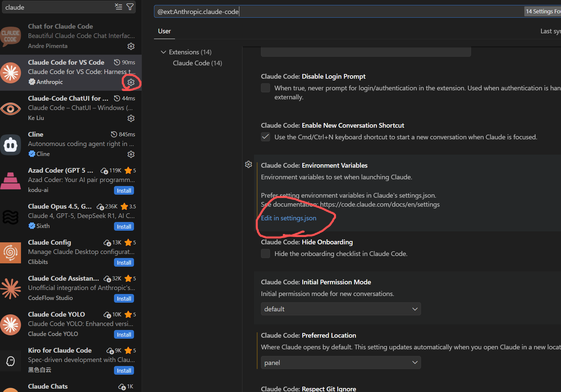Uncheck Enable New Conversation Shortcut
561x392 pixels.
click(x=265, y=137)
